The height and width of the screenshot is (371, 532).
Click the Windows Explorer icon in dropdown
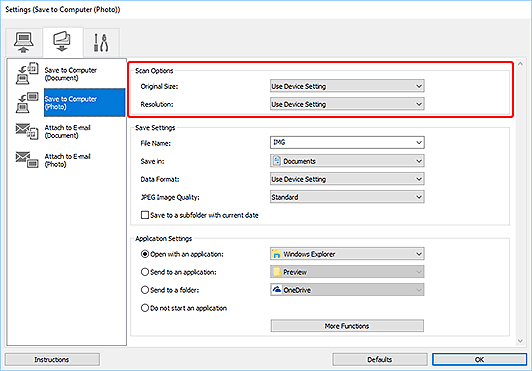(x=277, y=254)
